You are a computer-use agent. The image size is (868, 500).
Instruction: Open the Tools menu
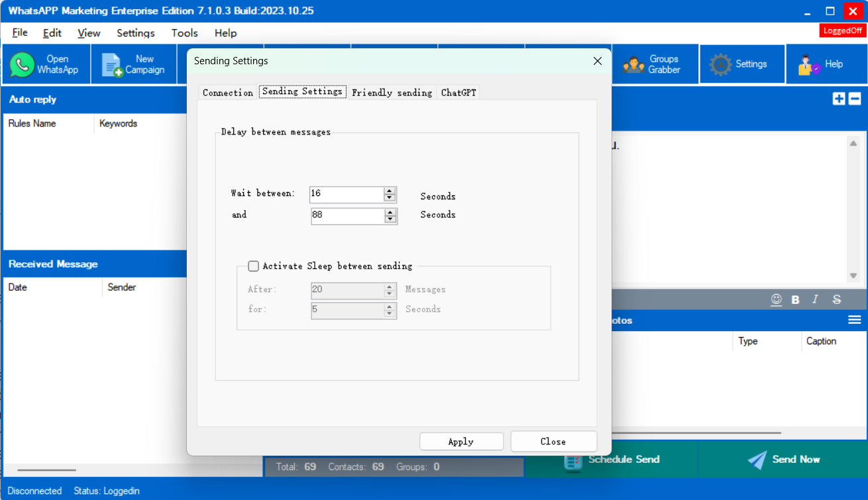point(184,33)
